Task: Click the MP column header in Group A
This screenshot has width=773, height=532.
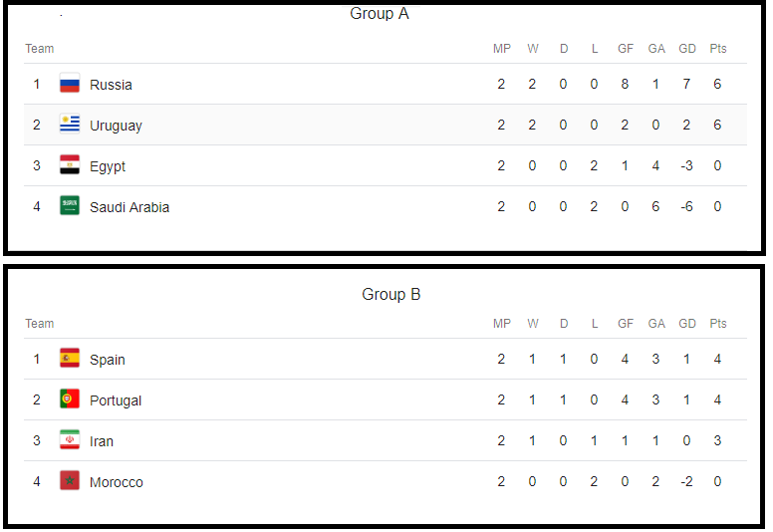Action: [502, 49]
